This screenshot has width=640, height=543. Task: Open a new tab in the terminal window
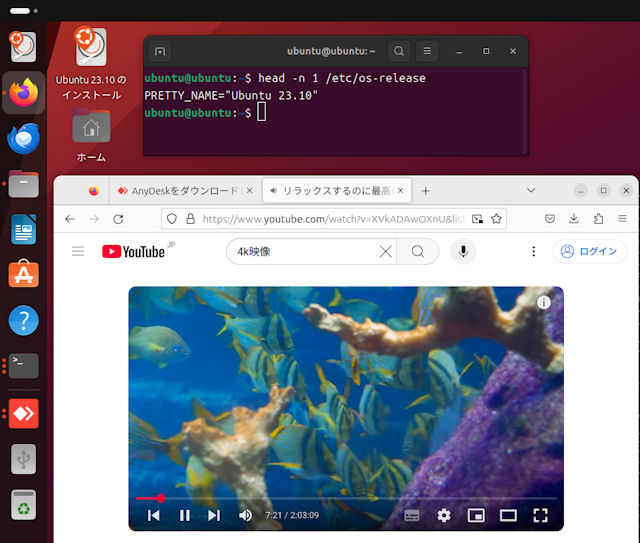pyautogui.click(x=160, y=51)
